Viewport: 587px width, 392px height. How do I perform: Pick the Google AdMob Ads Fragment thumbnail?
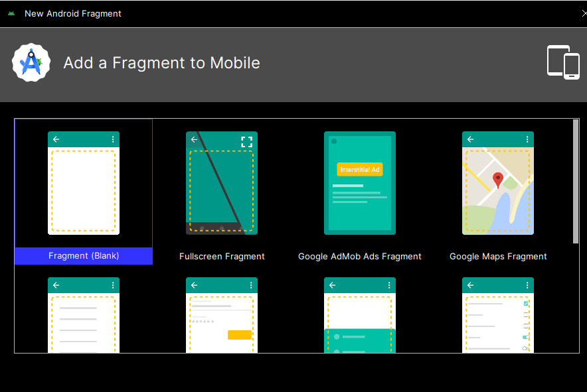pos(360,183)
